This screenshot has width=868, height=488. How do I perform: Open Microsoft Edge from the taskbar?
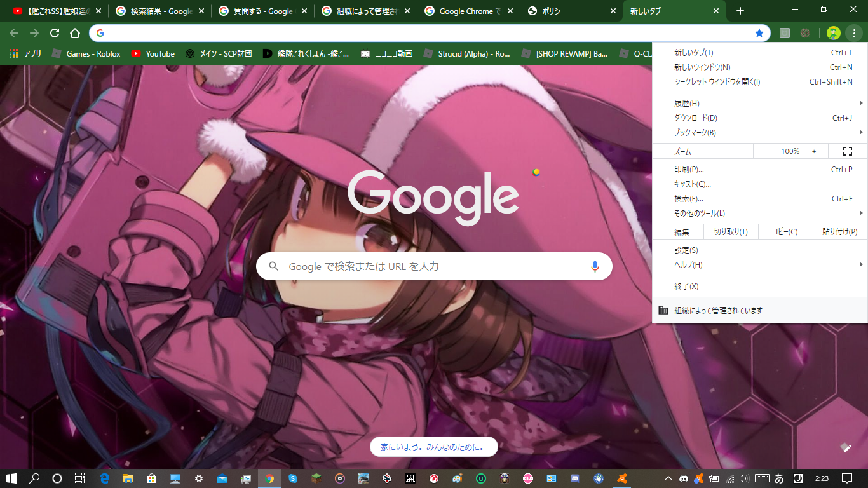click(x=105, y=478)
